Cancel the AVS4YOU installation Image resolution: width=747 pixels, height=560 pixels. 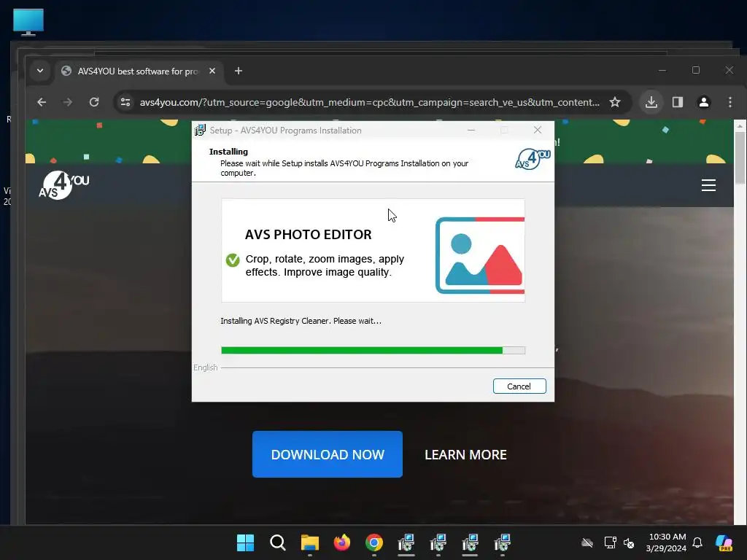pyautogui.click(x=519, y=386)
